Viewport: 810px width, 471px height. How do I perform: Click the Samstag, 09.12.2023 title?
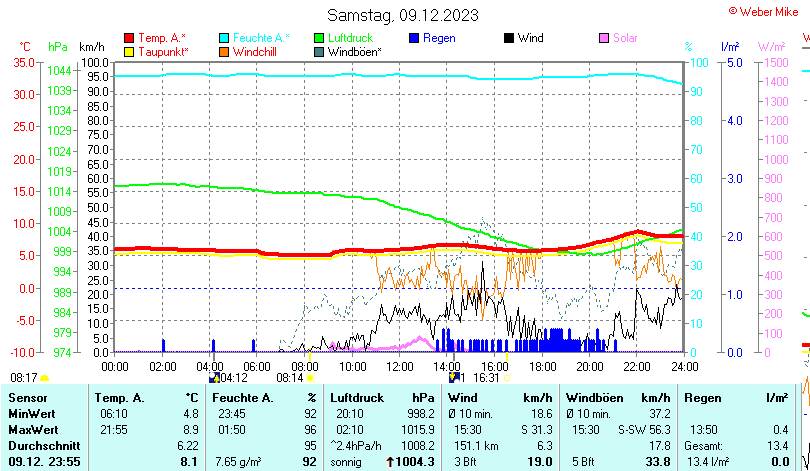pyautogui.click(x=403, y=15)
